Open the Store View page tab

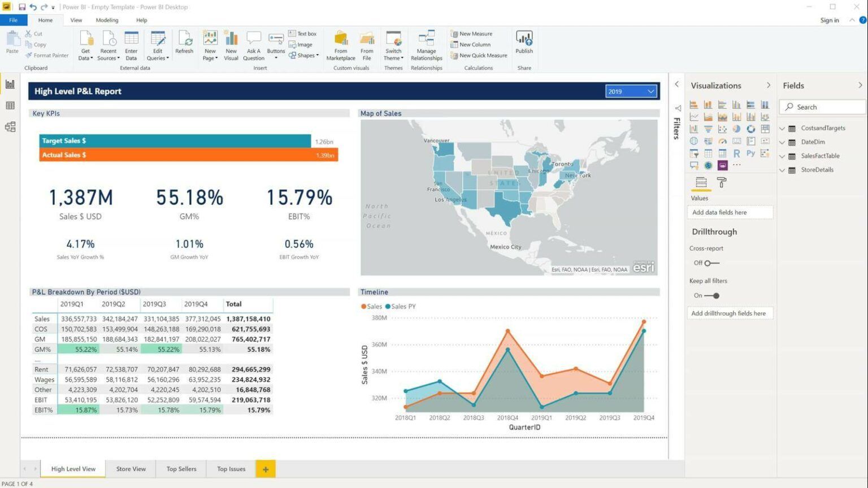click(131, 468)
